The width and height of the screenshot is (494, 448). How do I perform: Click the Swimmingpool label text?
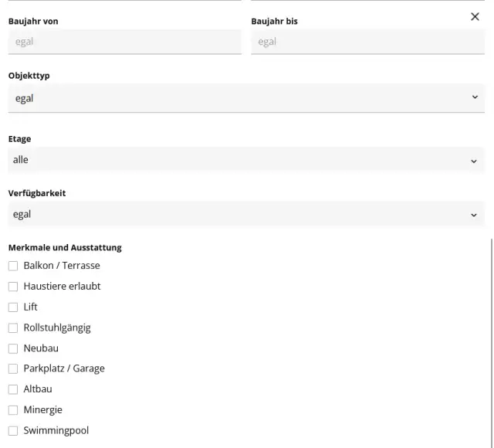click(56, 431)
